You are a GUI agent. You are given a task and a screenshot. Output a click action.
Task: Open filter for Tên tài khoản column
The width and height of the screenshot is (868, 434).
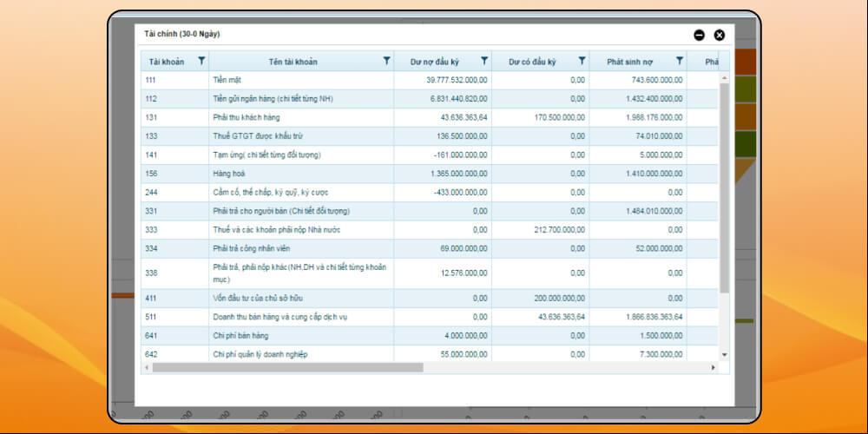pyautogui.click(x=386, y=61)
